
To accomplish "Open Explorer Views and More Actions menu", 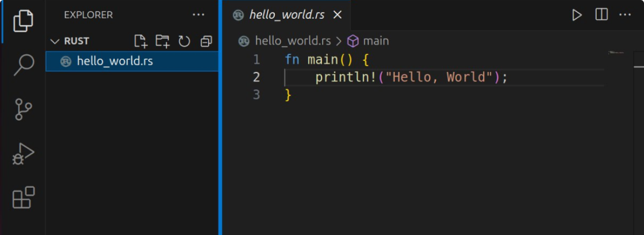I will [x=198, y=15].
